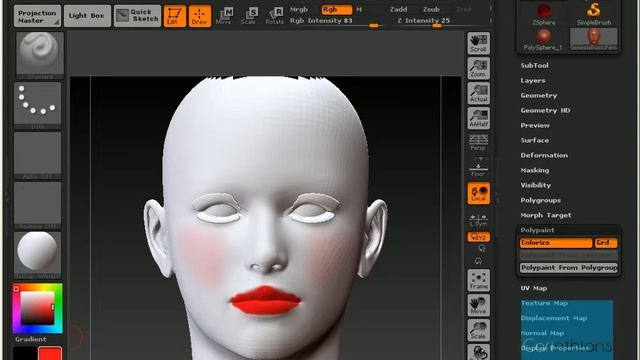Select the Scale mode in top bar
Viewport: 640px width, 360px height.
tap(249, 16)
